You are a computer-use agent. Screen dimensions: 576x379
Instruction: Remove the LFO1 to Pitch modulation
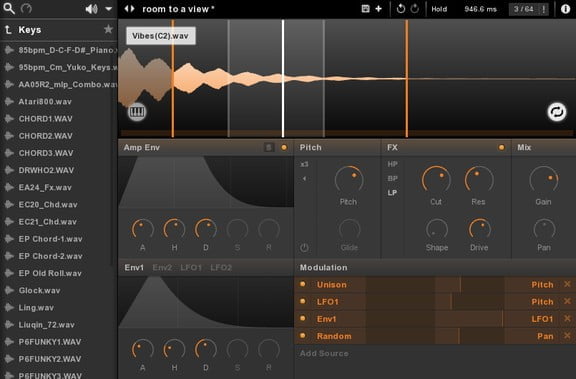coord(567,301)
